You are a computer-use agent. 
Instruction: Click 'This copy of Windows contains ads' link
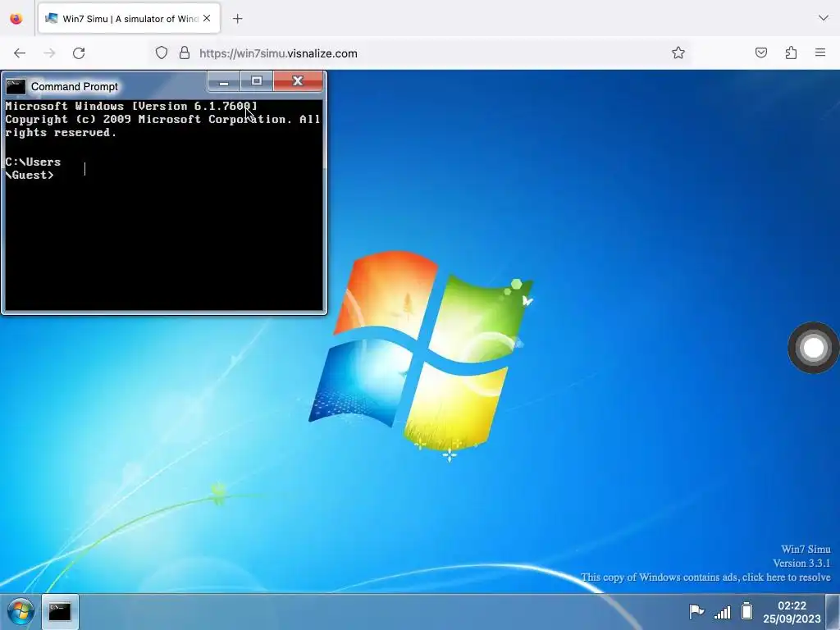click(x=705, y=577)
